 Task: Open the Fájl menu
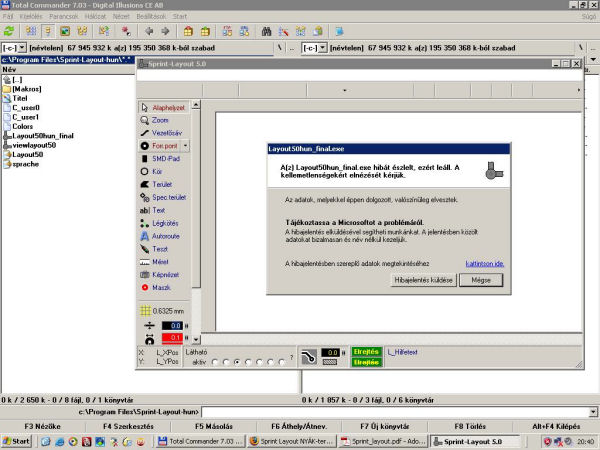pyautogui.click(x=8, y=16)
